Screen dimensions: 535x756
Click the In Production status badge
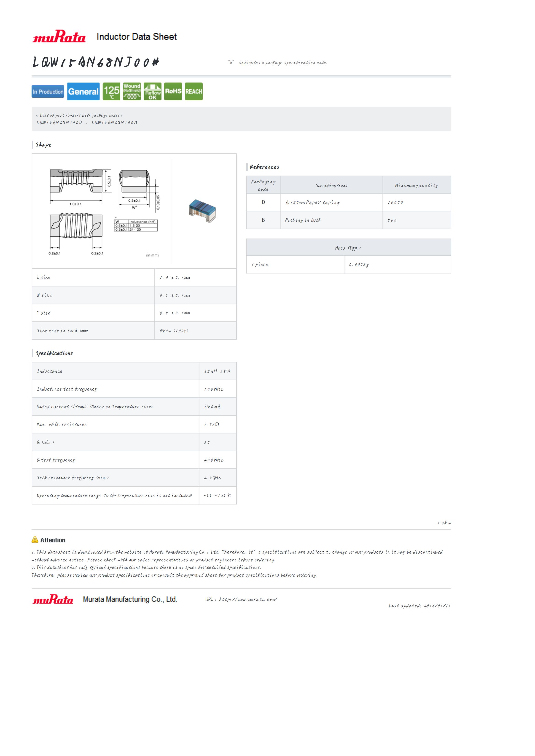pyautogui.click(x=48, y=91)
